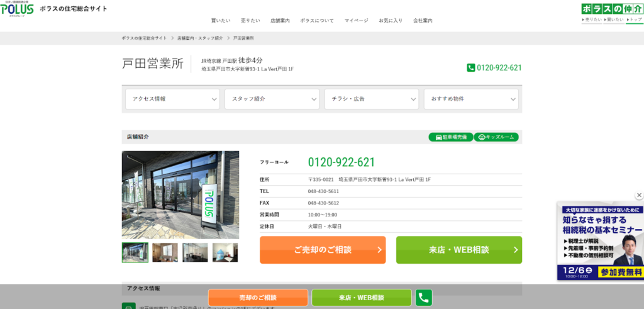Open お気に入り in navigation
Viewport: 644px width, 309px height.
(391, 21)
